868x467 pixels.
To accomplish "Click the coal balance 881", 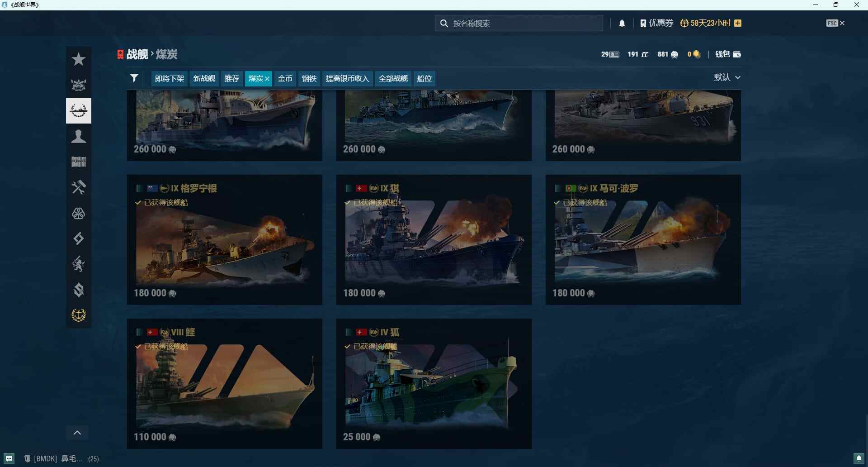I will [x=668, y=54].
